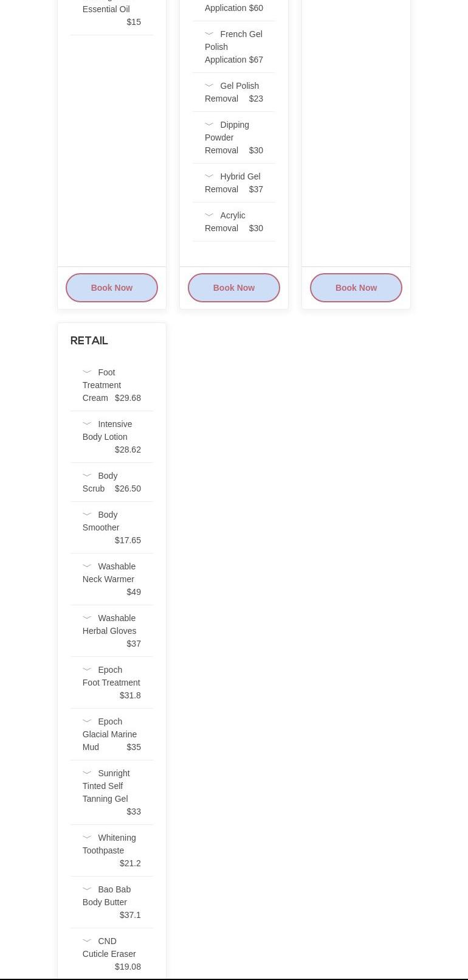This screenshot has width=468, height=980.
Task: Expand the CND Cuticle Eraser chevron
Action: tap(87, 941)
